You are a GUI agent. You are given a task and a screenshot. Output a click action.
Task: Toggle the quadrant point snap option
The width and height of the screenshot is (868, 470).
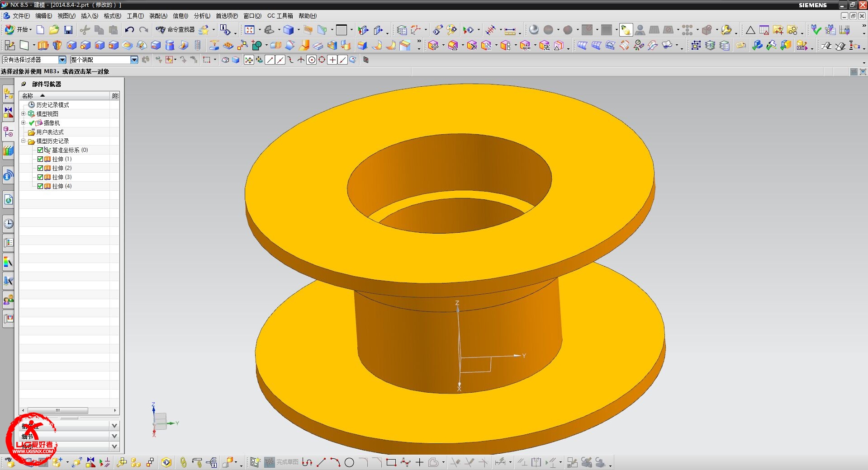click(322, 60)
